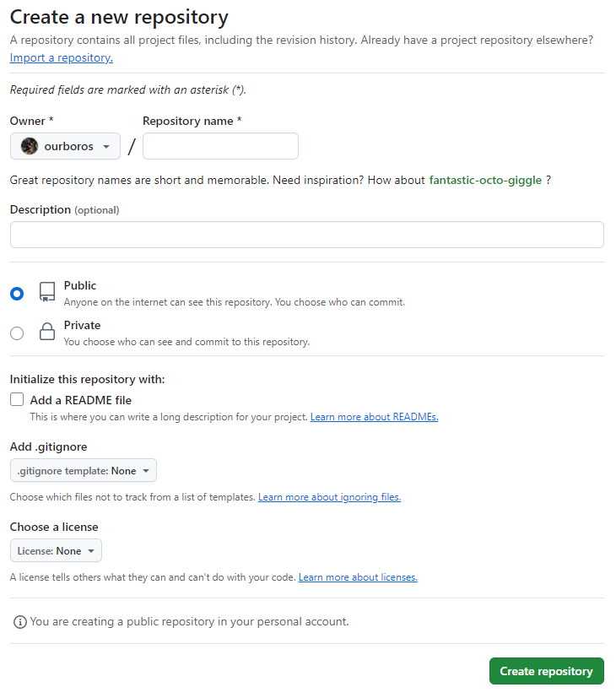616x698 pixels.
Task: Select the Public visibility radio button
Action: tap(17, 294)
